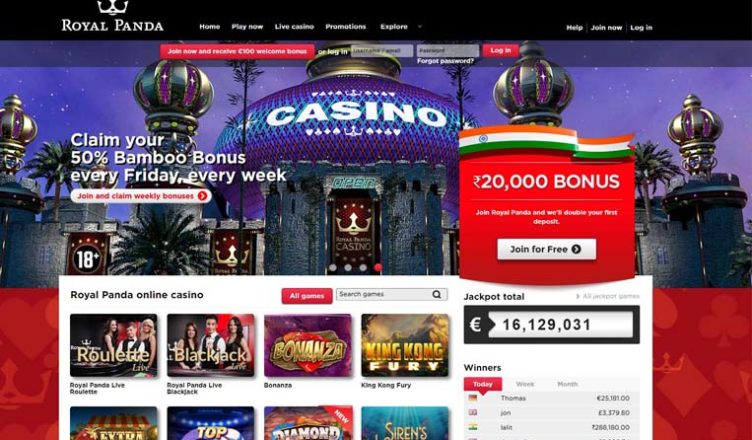Click the Join for Free button
The height and width of the screenshot is (440, 752).
[x=547, y=250]
